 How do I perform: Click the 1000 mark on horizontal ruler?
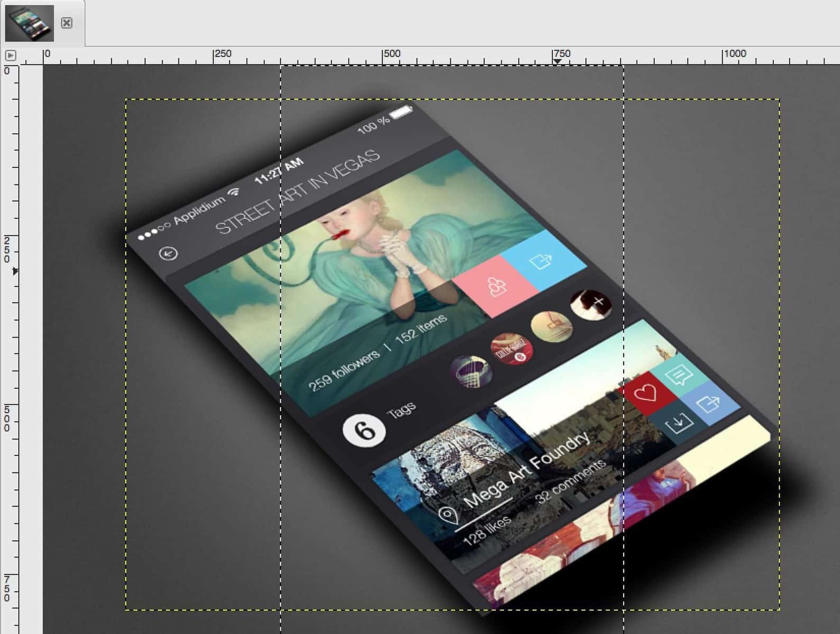click(735, 54)
